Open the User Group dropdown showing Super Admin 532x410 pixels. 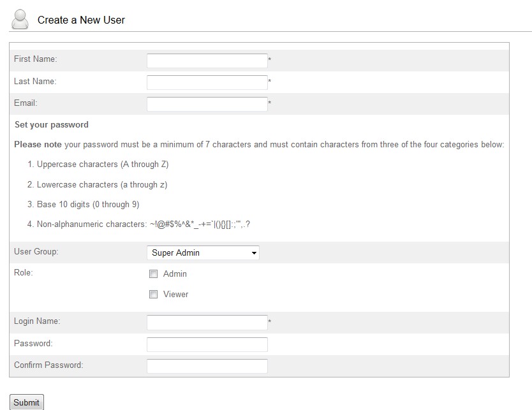203,253
